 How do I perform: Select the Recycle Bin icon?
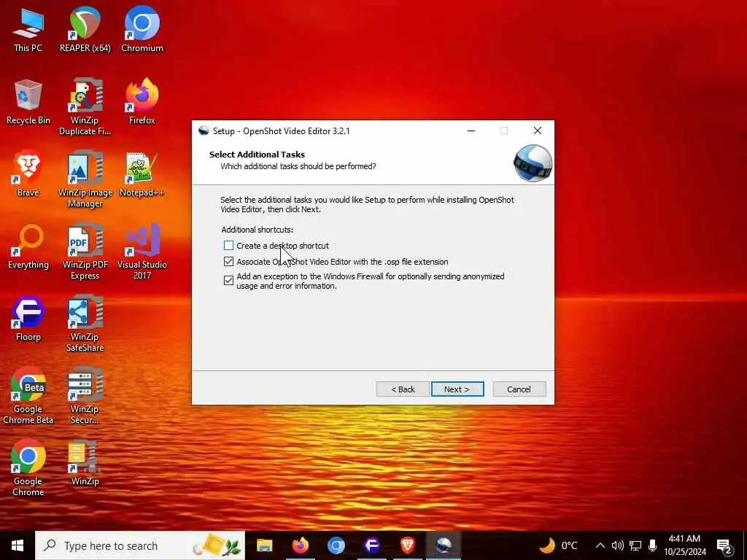(x=28, y=102)
